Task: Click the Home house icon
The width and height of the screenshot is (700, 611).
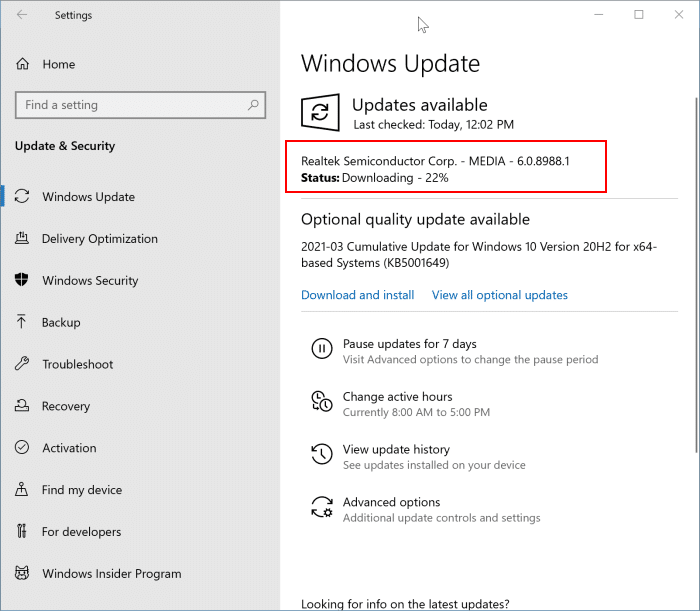Action: click(22, 64)
